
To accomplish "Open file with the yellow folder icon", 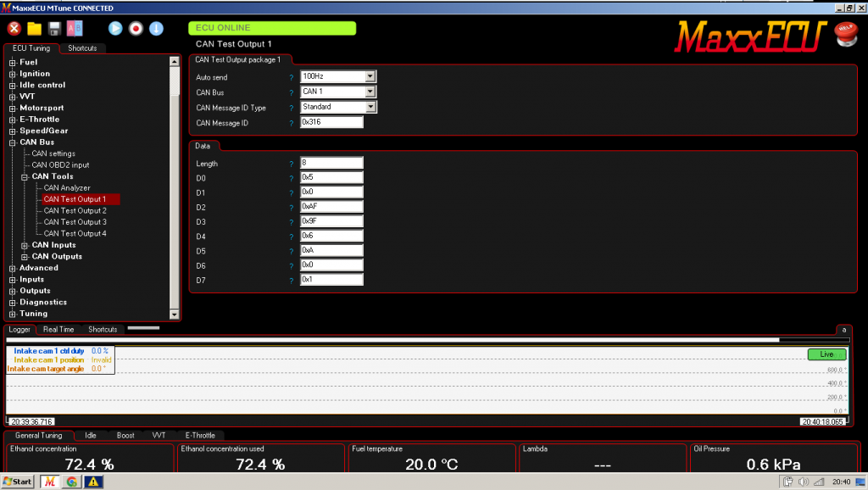I will tap(34, 28).
